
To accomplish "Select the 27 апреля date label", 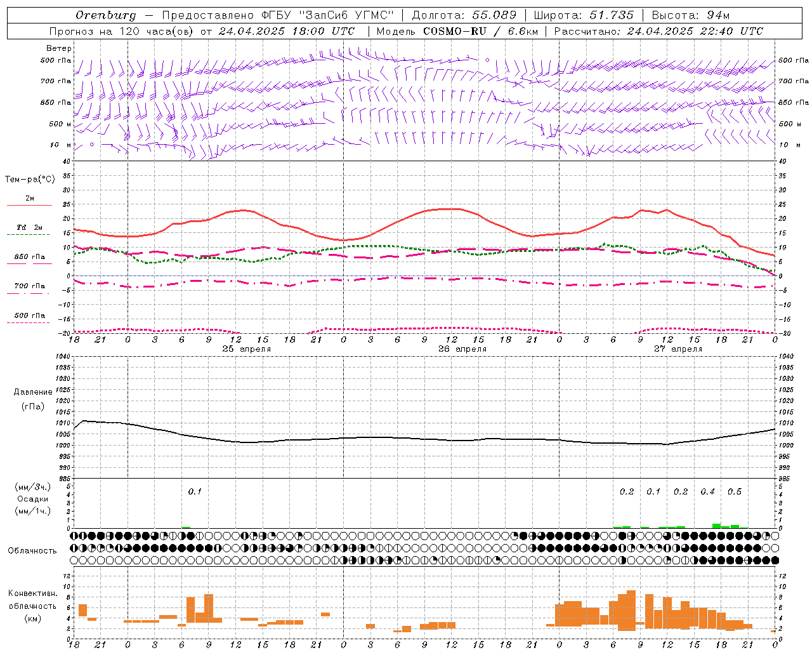I will (678, 349).
